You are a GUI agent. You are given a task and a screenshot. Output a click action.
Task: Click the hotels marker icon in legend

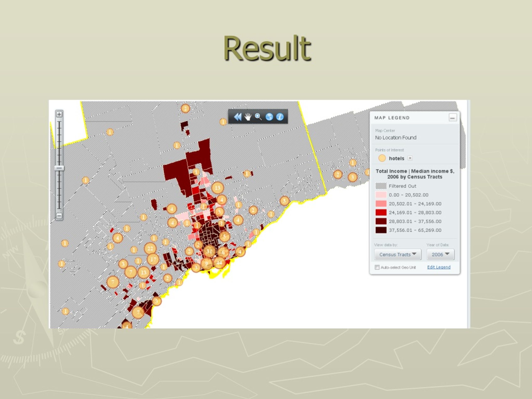coord(382,158)
